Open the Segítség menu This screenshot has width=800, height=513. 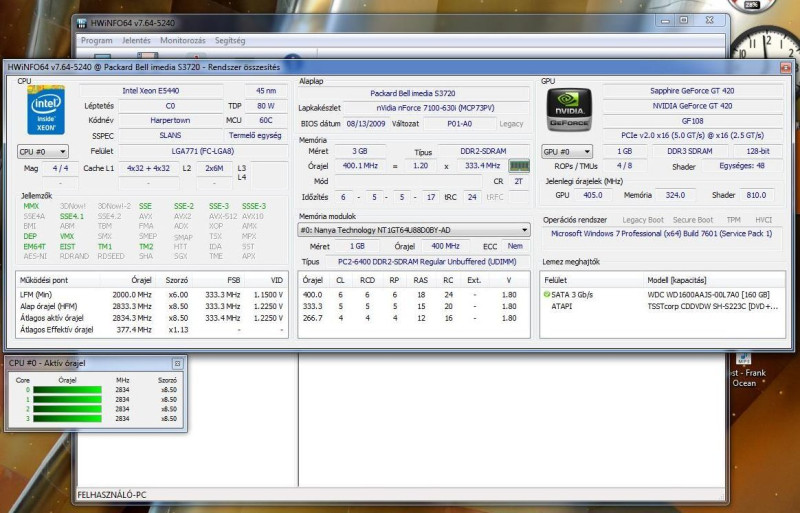[x=230, y=40]
